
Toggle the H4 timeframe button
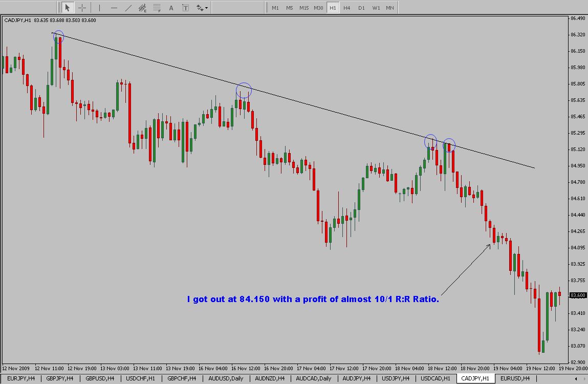pyautogui.click(x=347, y=8)
